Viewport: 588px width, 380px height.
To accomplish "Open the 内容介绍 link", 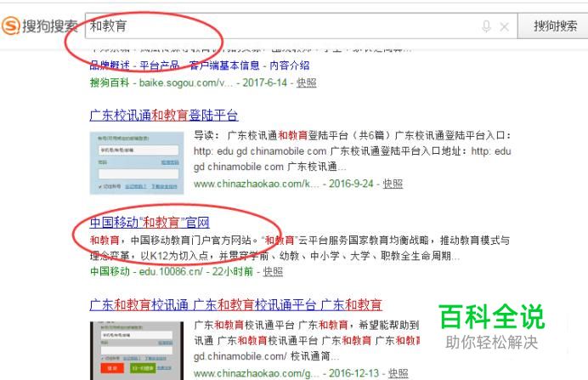I will pos(290,65).
